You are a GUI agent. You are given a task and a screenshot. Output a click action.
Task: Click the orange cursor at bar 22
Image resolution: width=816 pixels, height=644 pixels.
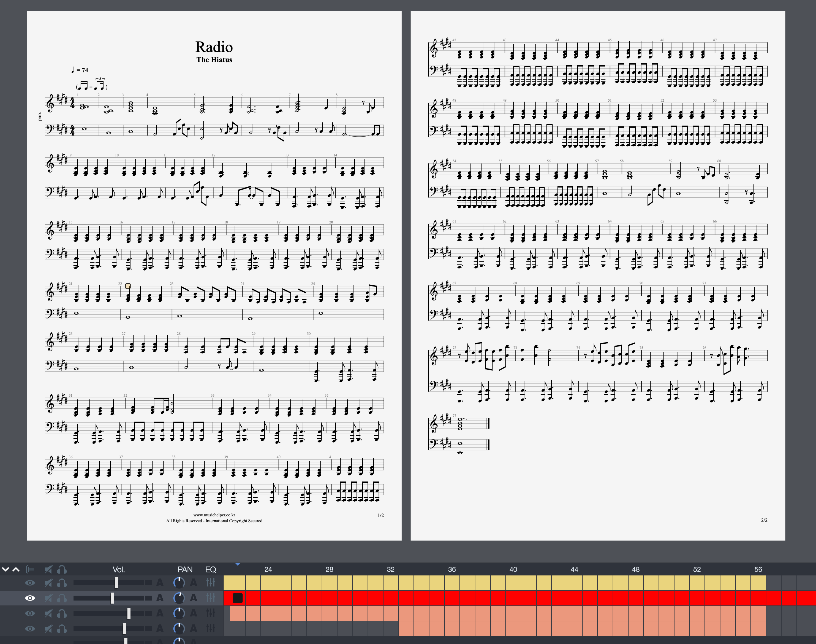pyautogui.click(x=128, y=286)
